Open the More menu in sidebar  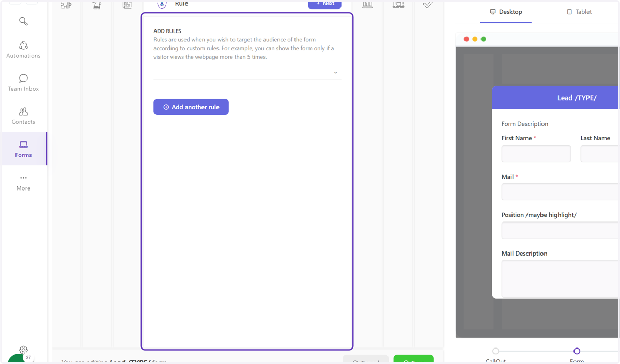[23, 182]
